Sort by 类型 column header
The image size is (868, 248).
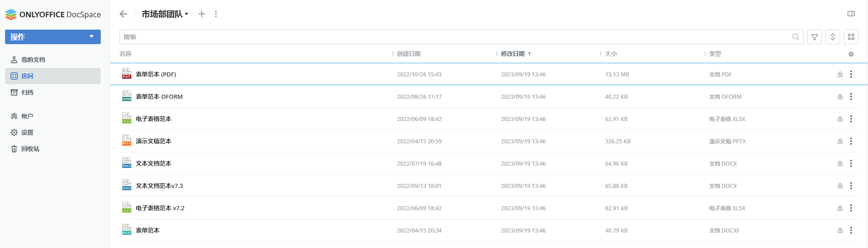(x=715, y=54)
